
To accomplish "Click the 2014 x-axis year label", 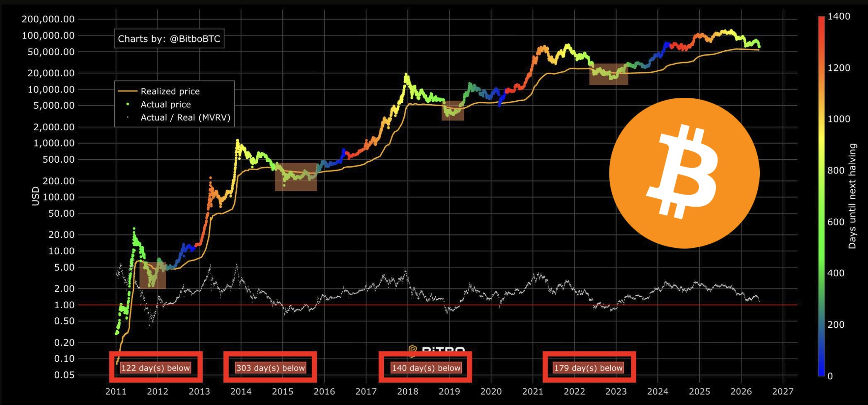I will tap(241, 392).
